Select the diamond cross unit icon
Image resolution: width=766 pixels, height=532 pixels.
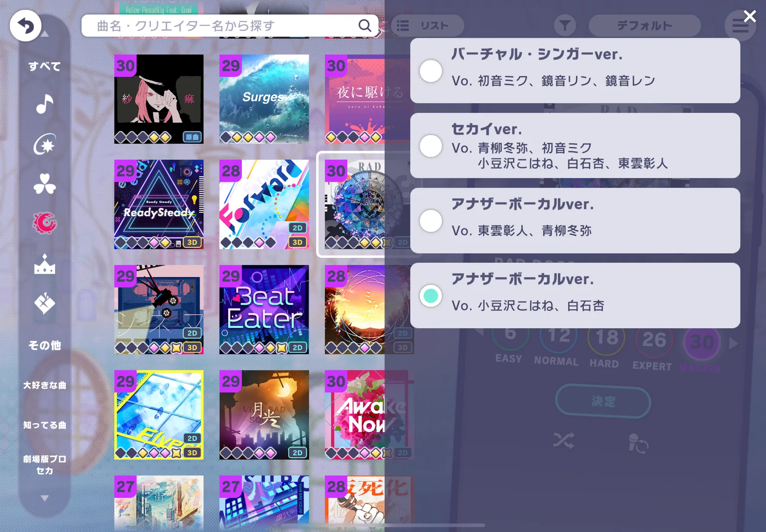[44, 304]
